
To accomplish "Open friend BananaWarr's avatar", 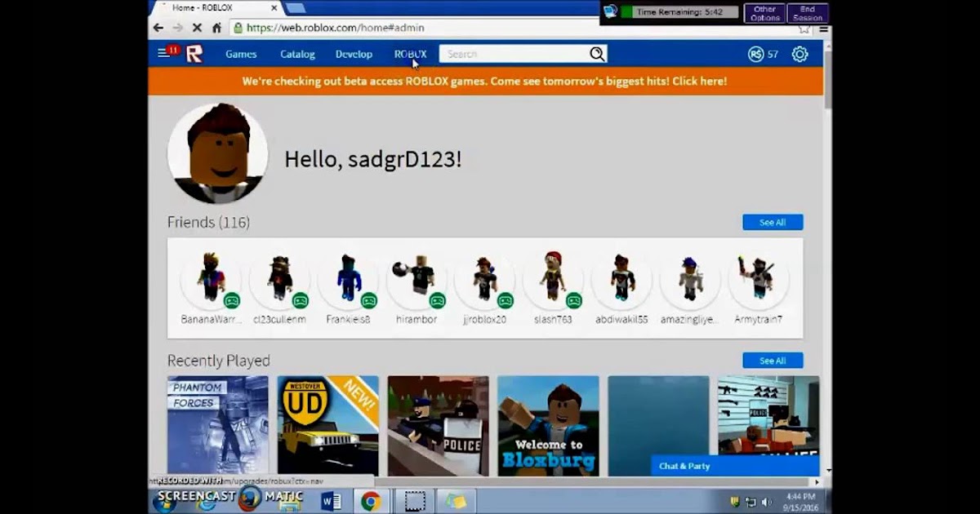I will [211, 278].
